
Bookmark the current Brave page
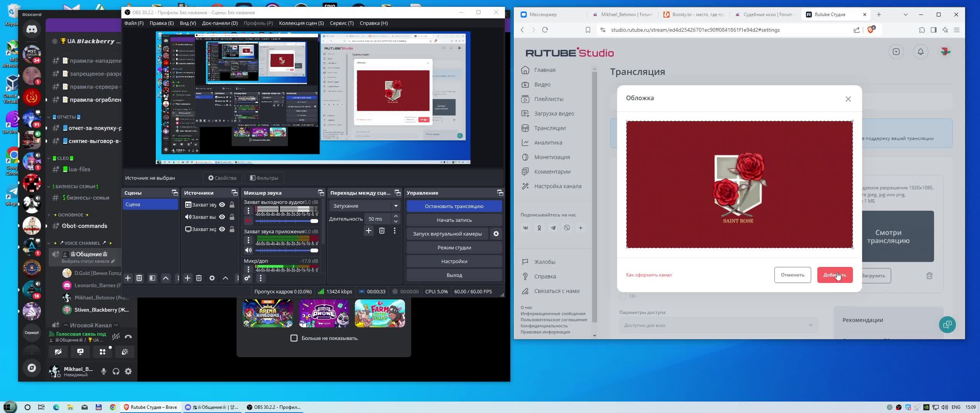tap(588, 30)
